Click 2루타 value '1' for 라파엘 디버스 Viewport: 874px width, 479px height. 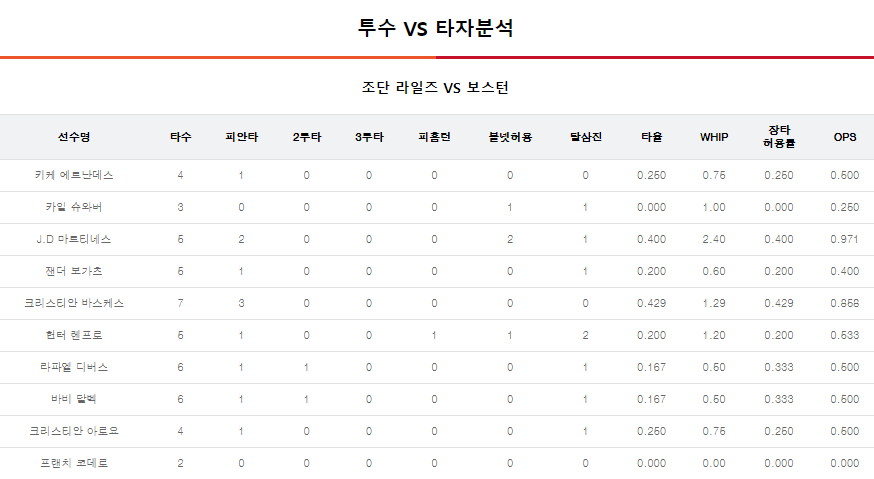tap(307, 367)
